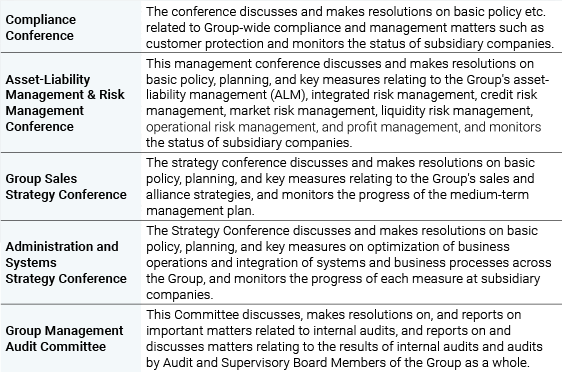The height and width of the screenshot is (372, 562).
Task: Select the Asset-Liability Management & Risk Management Conference heading
Action: (x=65, y=103)
